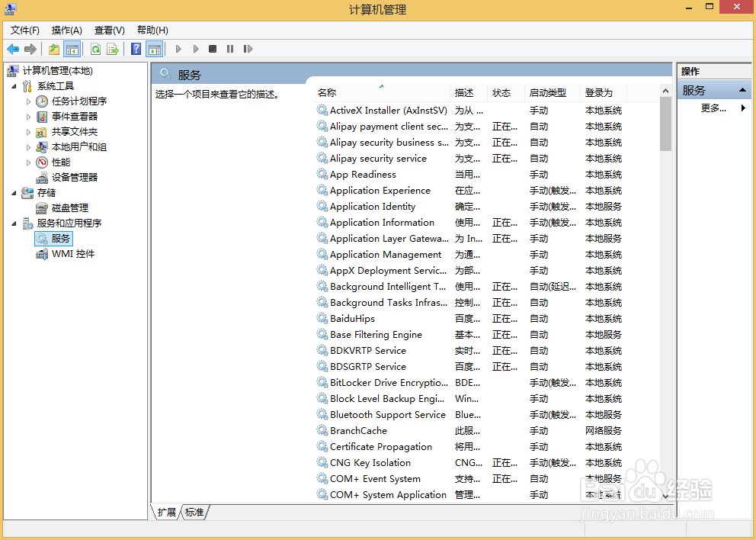Select the Task Scheduler clock icon (任务计划程序)

[43, 101]
